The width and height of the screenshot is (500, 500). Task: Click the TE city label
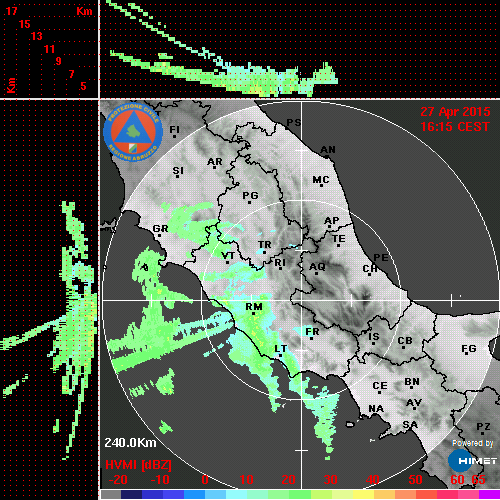coord(339,239)
